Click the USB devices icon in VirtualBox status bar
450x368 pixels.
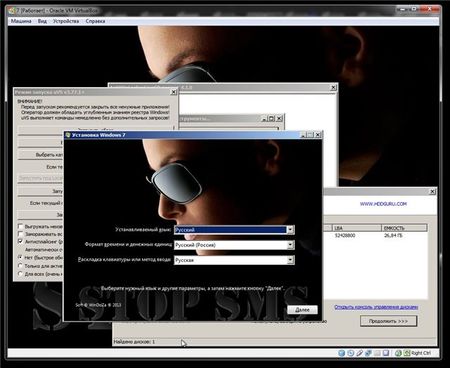[359, 353]
